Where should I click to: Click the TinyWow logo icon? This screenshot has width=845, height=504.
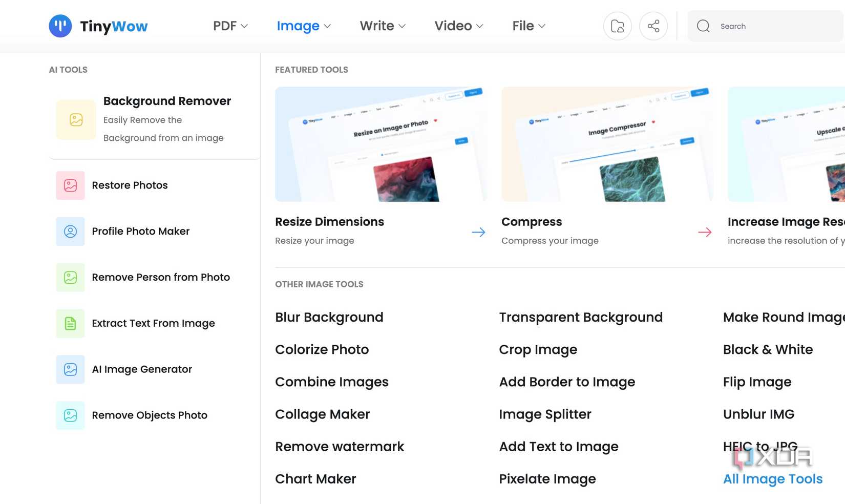click(60, 26)
